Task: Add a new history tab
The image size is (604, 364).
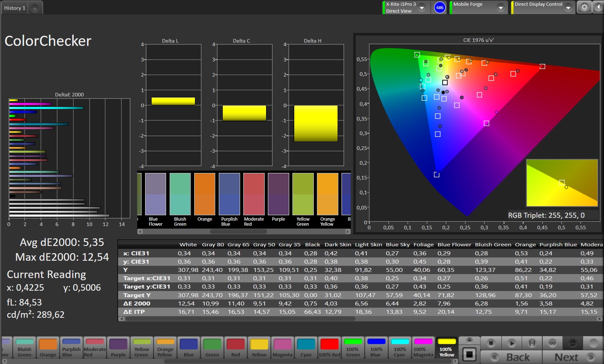Action: (x=35, y=8)
